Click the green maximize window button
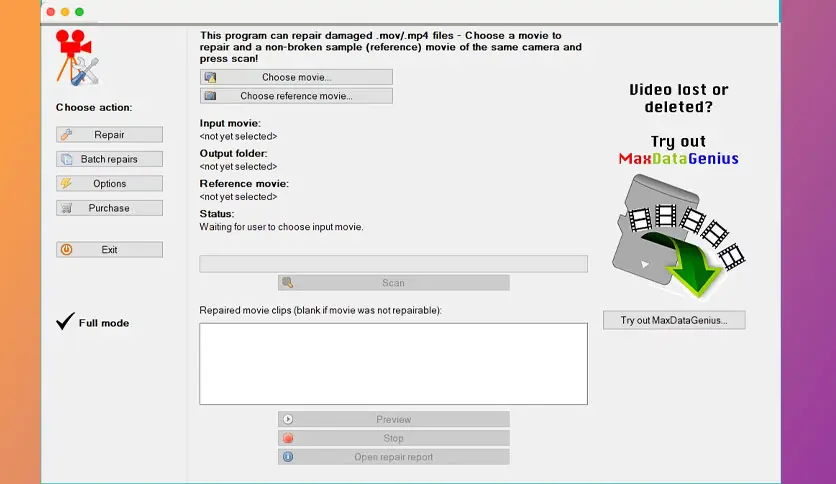The width and height of the screenshot is (836, 484). point(79,12)
